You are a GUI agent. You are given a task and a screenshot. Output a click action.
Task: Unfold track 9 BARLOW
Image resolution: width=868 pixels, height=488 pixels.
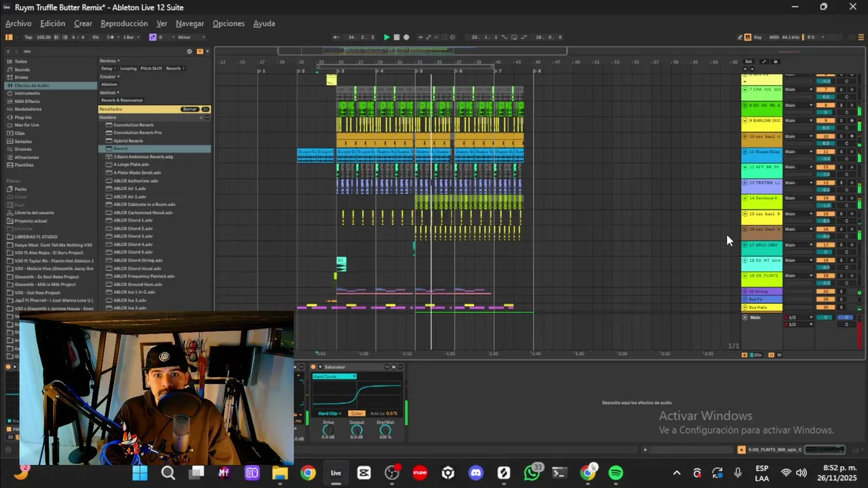point(745,121)
